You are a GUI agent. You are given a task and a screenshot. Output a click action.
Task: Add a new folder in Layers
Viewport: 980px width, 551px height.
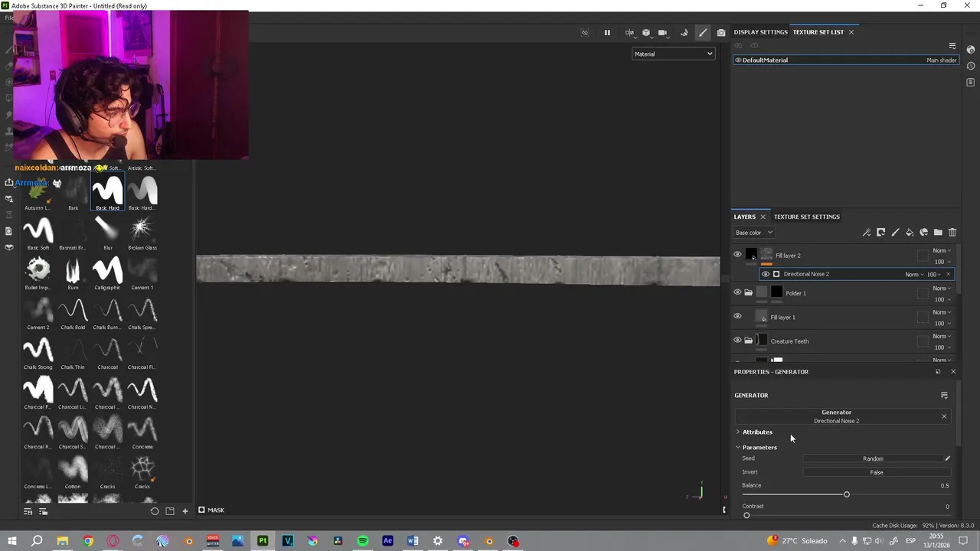tap(938, 233)
